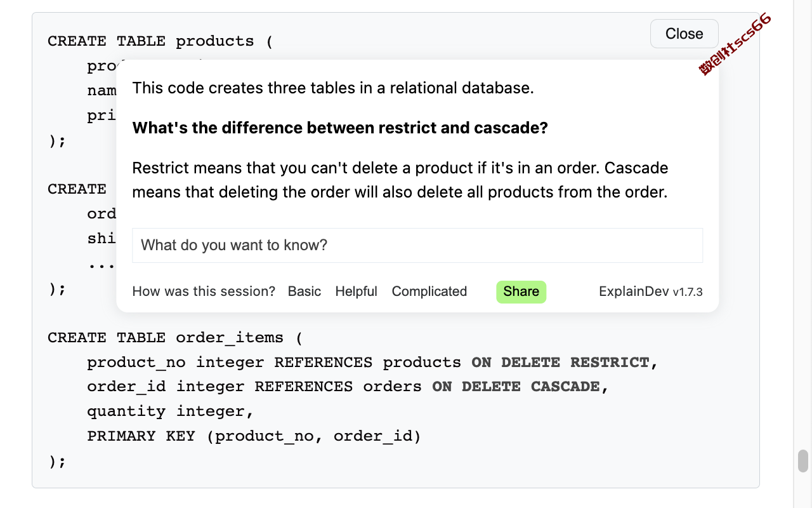Image resolution: width=812 pixels, height=508 pixels.
Task: Click the Close button
Action: [x=684, y=34]
